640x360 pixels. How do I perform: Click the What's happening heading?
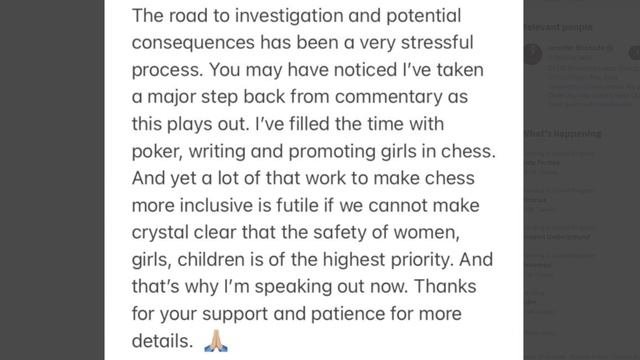(x=563, y=133)
